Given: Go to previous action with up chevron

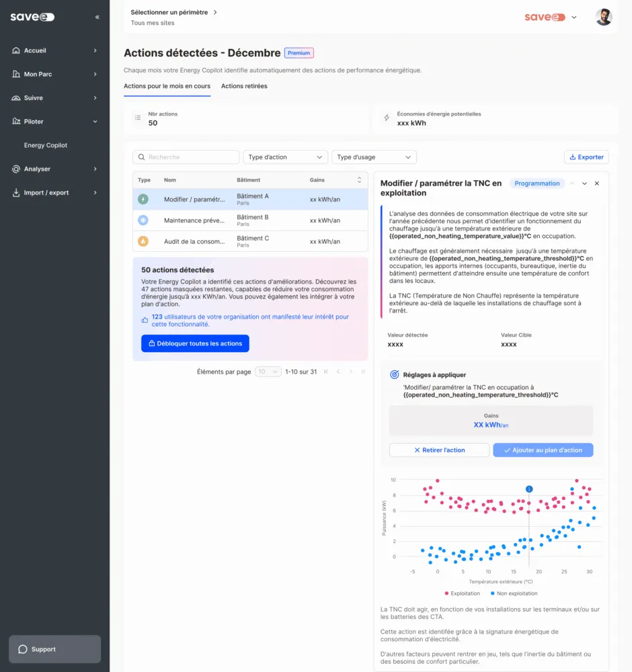Looking at the screenshot, I should (x=572, y=183).
